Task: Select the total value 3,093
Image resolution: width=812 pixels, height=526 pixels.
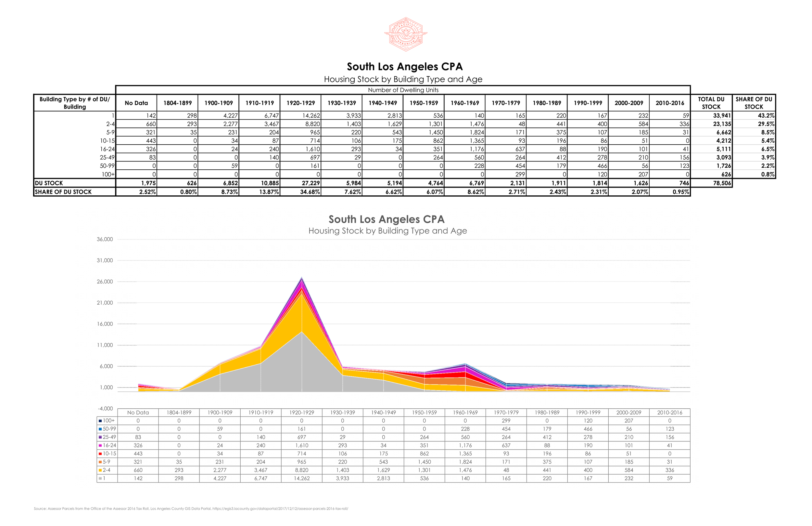Action: point(723,157)
